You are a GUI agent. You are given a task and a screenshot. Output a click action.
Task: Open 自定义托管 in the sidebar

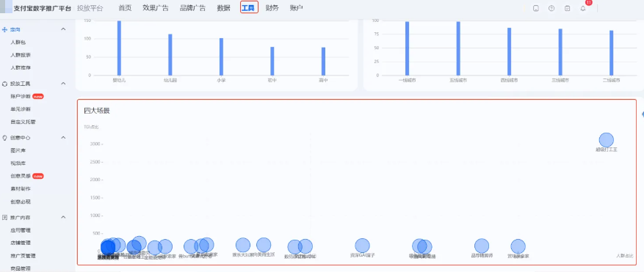[x=23, y=122]
